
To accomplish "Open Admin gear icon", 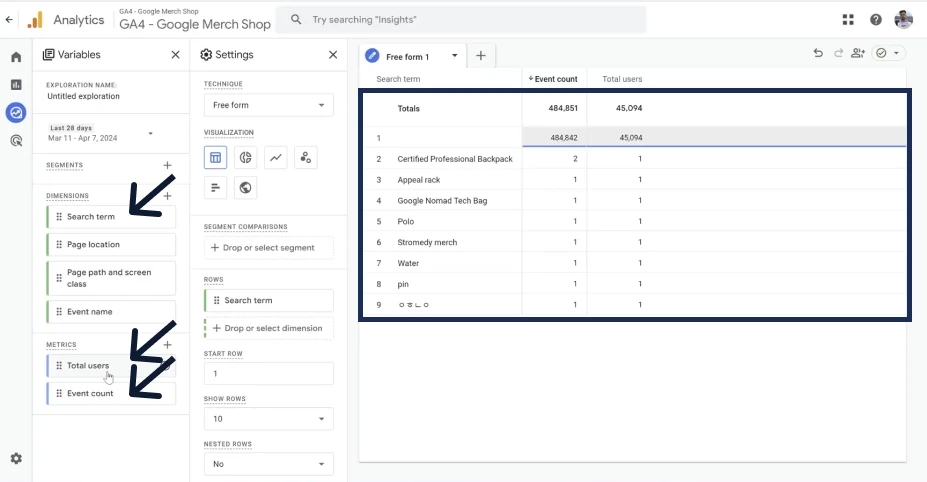I will point(16,458).
